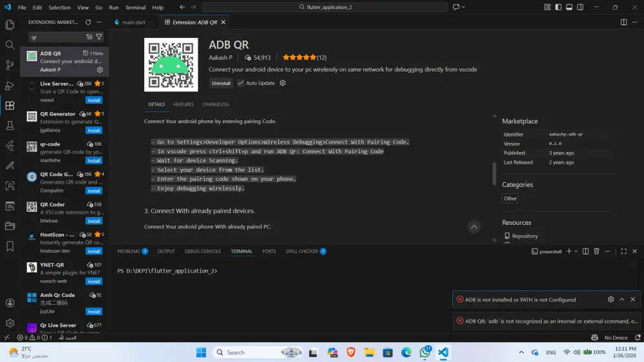Open the Testing flask icon
644x362 pixels.
[10, 126]
